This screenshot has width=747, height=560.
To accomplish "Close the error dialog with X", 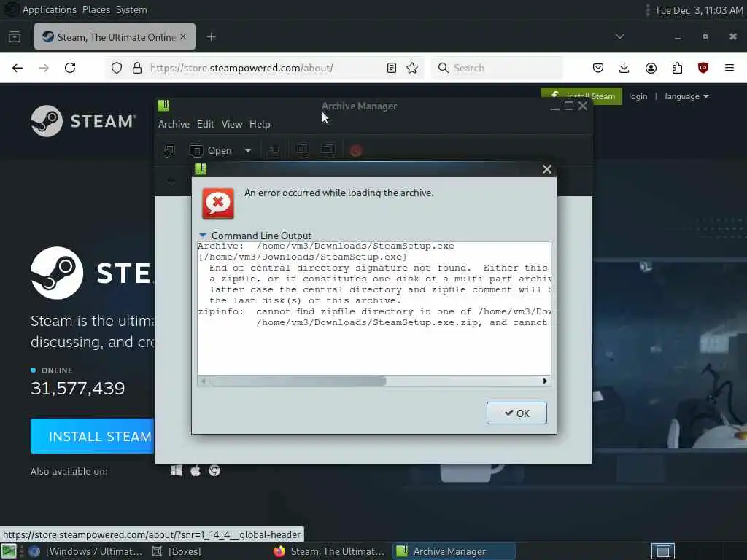I will [x=547, y=169].
